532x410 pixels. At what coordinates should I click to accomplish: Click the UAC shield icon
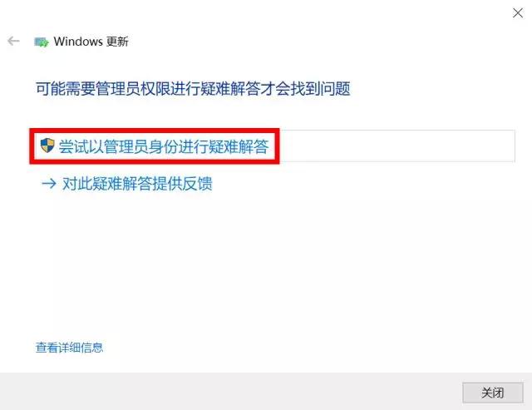(47, 146)
